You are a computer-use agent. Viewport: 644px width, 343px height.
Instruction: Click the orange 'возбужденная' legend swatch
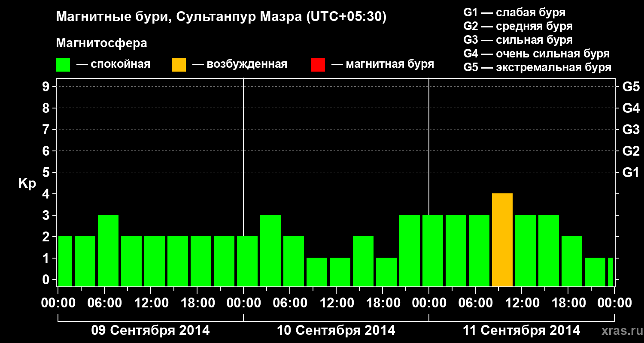coord(179,65)
